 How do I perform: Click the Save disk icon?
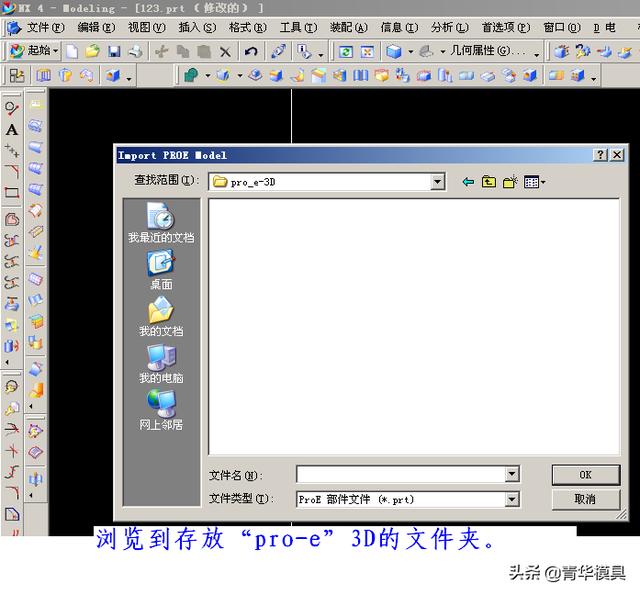(114, 51)
